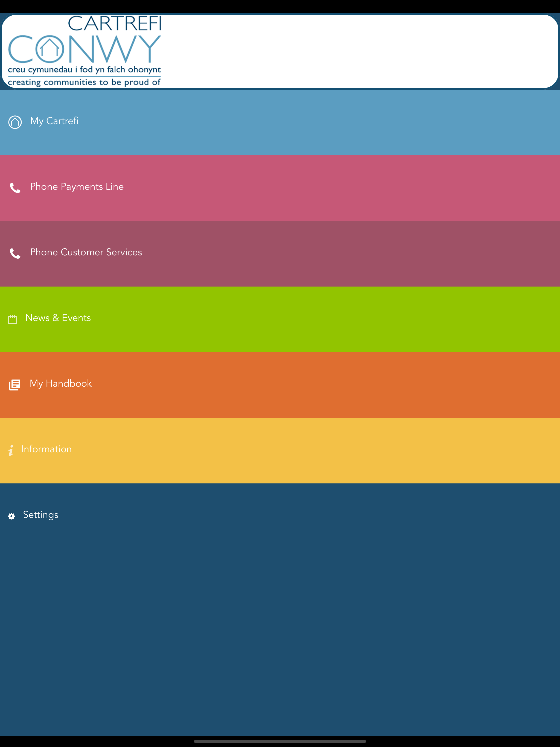This screenshot has height=747, width=560.
Task: Tap the phone icon for Phone Payments Line
Action: (x=15, y=188)
